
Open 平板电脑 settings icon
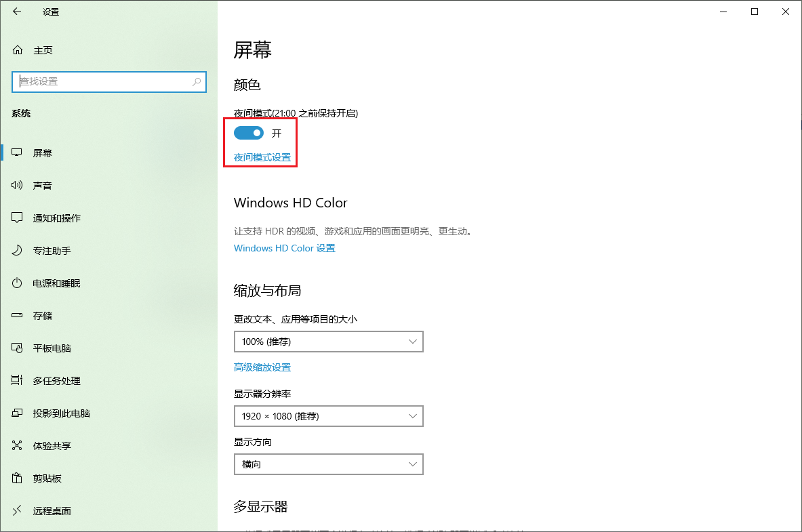pos(16,348)
